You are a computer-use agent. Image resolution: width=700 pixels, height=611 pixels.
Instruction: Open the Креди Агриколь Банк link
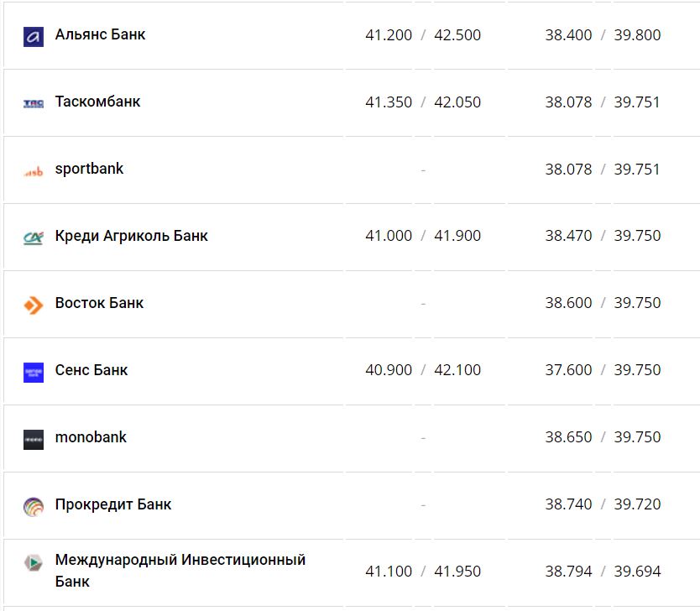131,236
